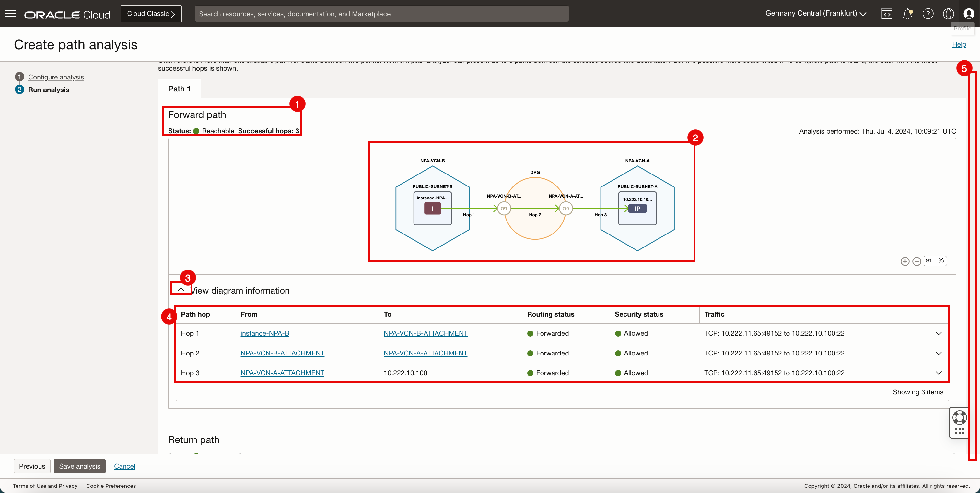Open the hamburger navigation menu
Screen dimensions: 980x493
(x=10, y=14)
